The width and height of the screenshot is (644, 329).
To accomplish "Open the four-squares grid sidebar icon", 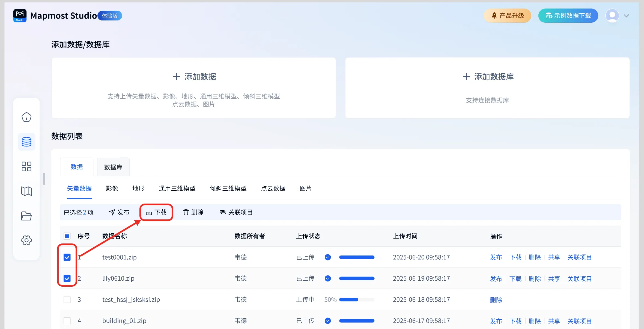I will [x=26, y=166].
